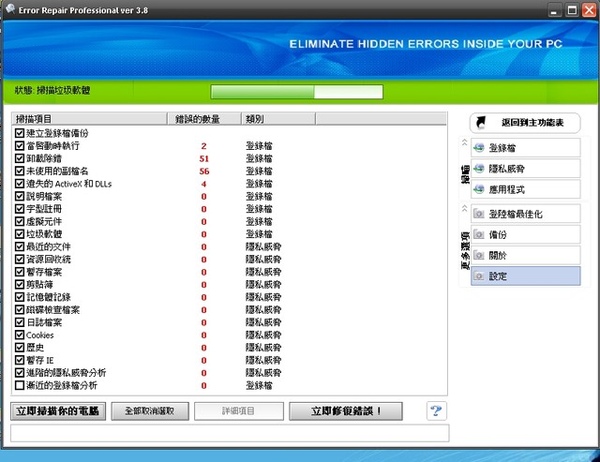Click the app icon in the title bar
This screenshot has height=462, width=600.
click(10, 9)
